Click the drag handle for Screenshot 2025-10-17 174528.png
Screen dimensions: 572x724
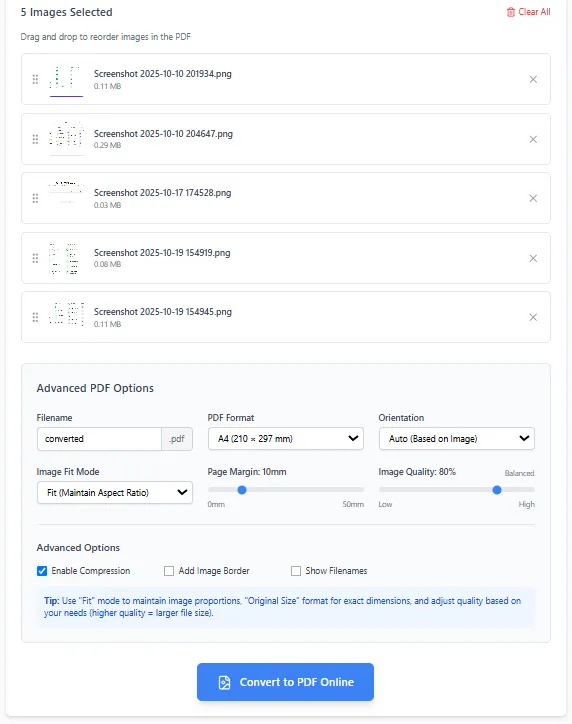(x=35, y=198)
